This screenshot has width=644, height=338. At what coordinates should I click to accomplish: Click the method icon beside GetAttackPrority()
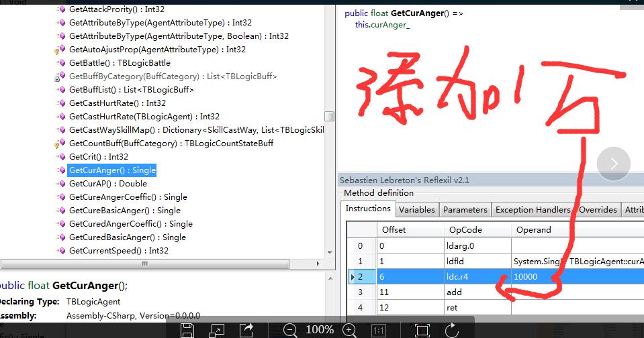[x=62, y=9]
